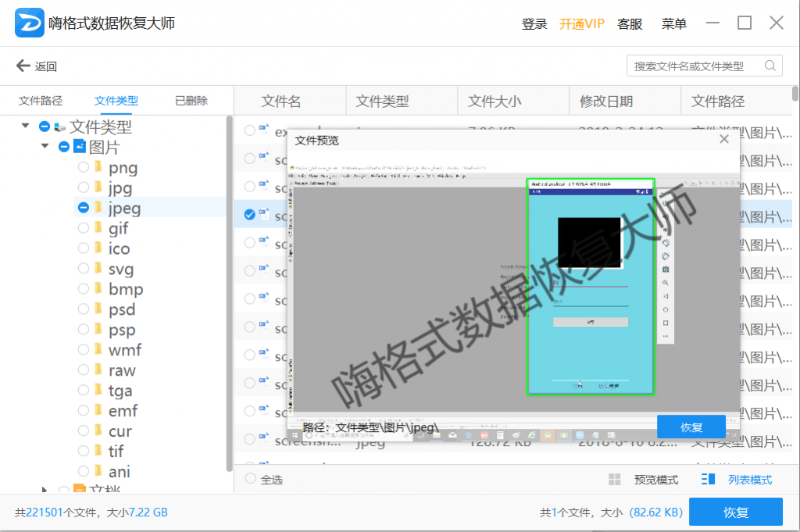Collapse the 文件类型 tree root
The width and height of the screenshot is (800, 532).
[25, 126]
